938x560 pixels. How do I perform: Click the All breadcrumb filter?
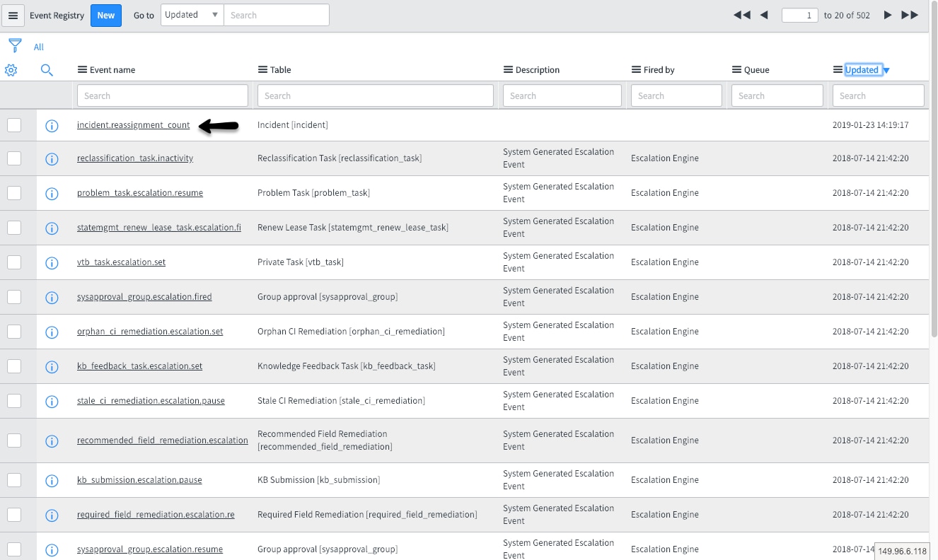coord(39,47)
